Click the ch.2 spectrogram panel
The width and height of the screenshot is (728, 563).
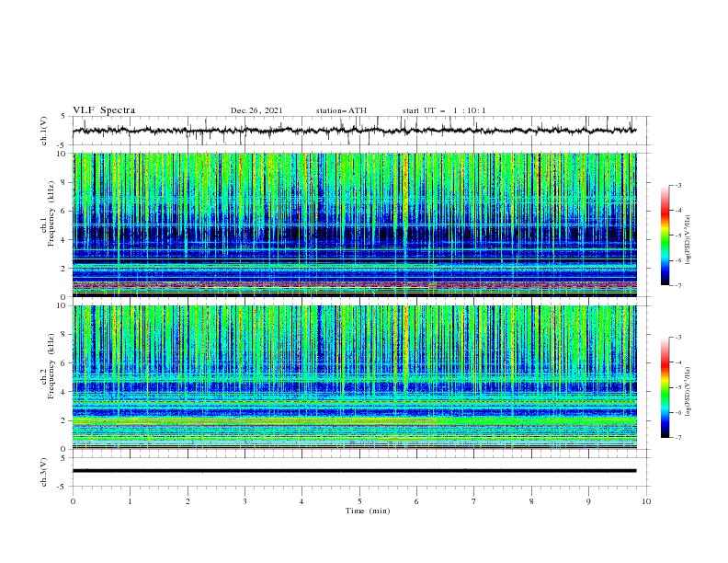tap(355, 377)
